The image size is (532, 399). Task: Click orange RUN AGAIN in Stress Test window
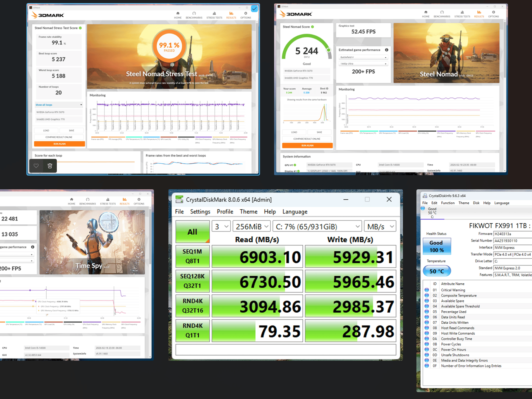(59, 144)
